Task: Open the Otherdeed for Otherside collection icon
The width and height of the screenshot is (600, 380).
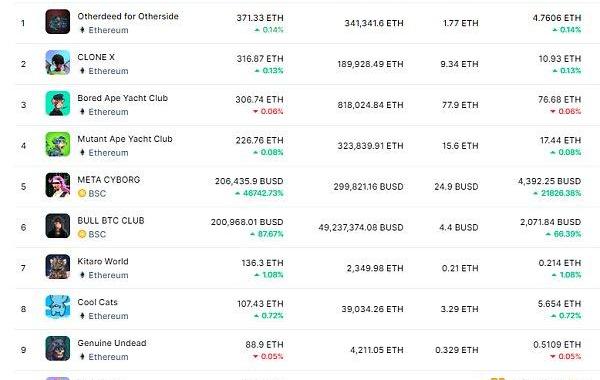Action: pyautogui.click(x=58, y=22)
